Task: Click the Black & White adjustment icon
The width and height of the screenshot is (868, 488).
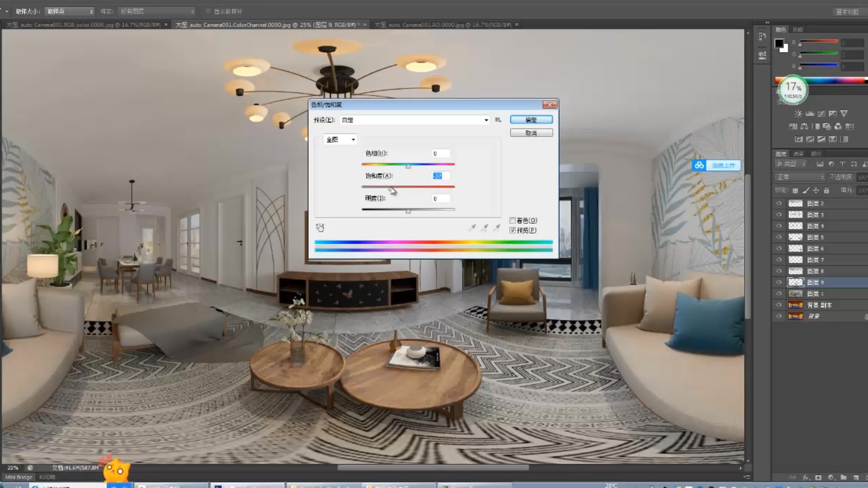Action: point(816,126)
